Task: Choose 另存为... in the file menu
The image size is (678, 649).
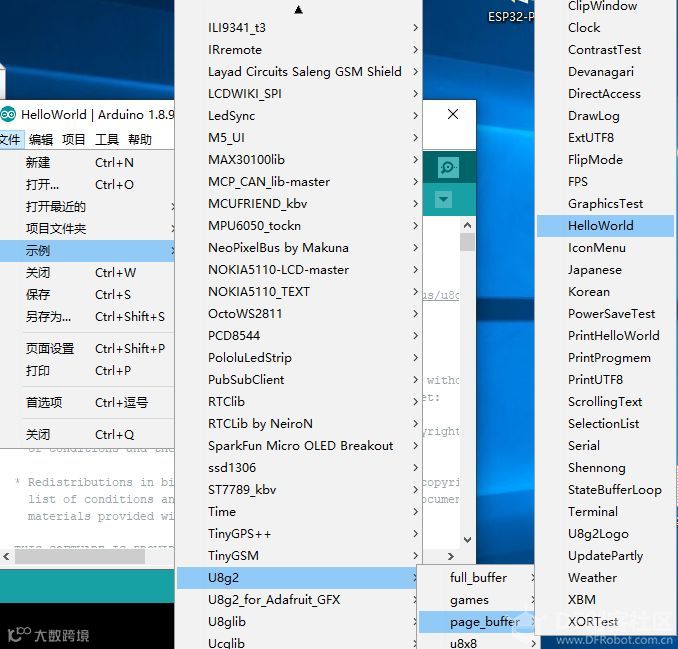Action: tap(87, 317)
